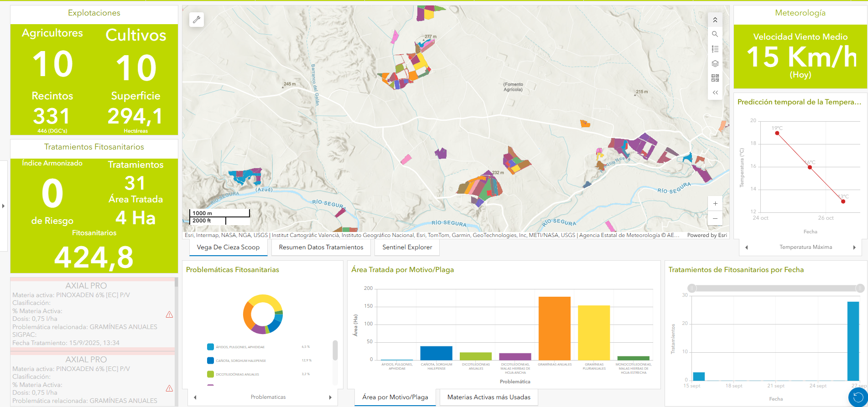Expand the left side panel arrow
868x407 pixels.
(x=4, y=206)
